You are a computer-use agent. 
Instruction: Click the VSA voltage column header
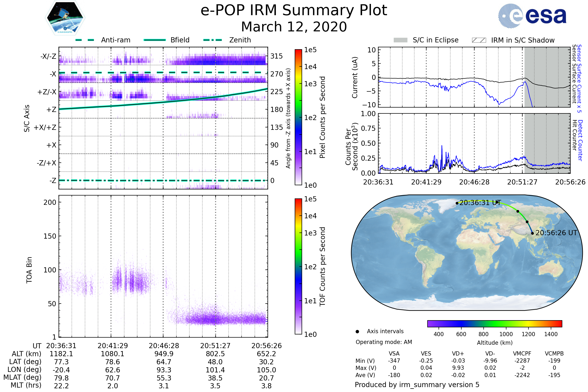point(394,354)
